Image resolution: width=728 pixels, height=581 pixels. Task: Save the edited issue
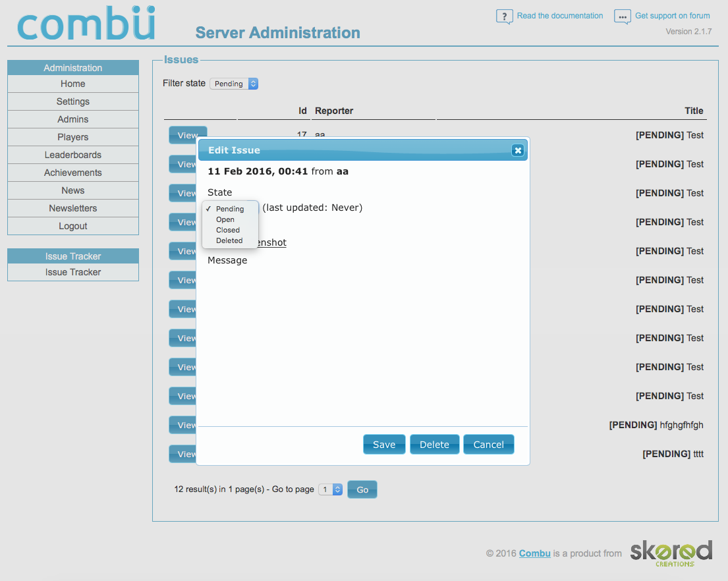384,445
